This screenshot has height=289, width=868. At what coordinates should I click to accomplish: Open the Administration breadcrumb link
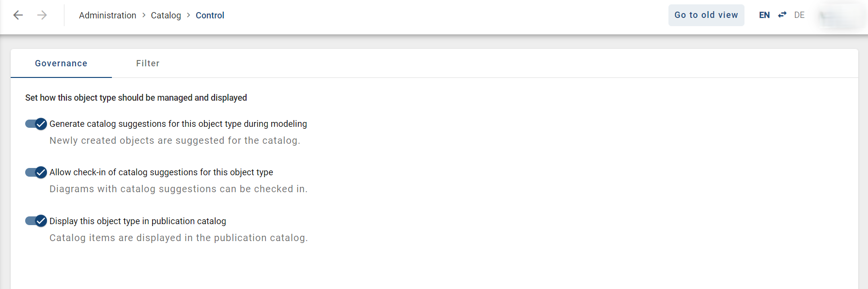click(108, 15)
